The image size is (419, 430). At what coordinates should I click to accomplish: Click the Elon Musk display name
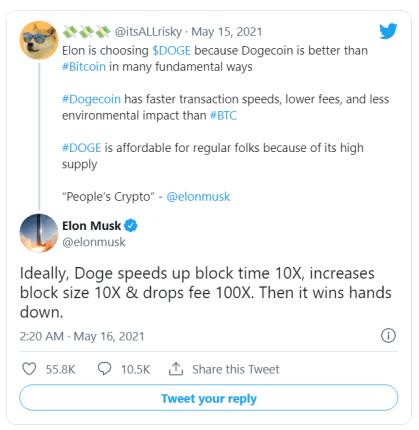[x=91, y=226]
